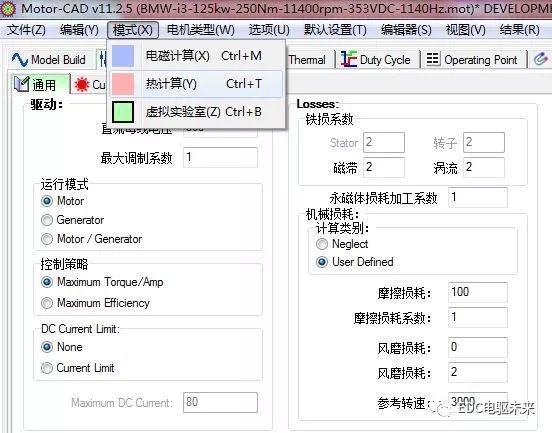Screen dimensions: 552x433
Task: Choose 虚拟实验室(Z) from the mode menu
Action: 196,112
